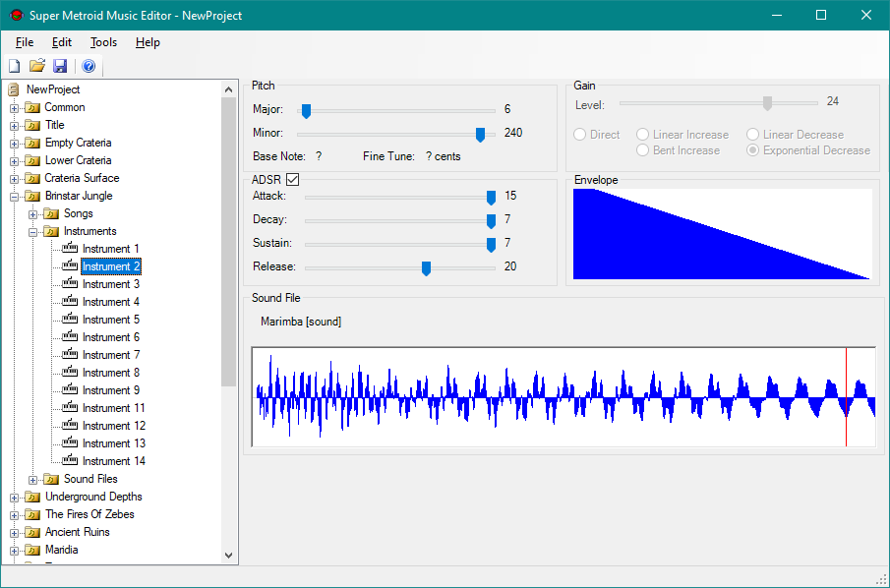Click the keyboard icon of Instrument 9
The image size is (890, 588).
(70, 389)
